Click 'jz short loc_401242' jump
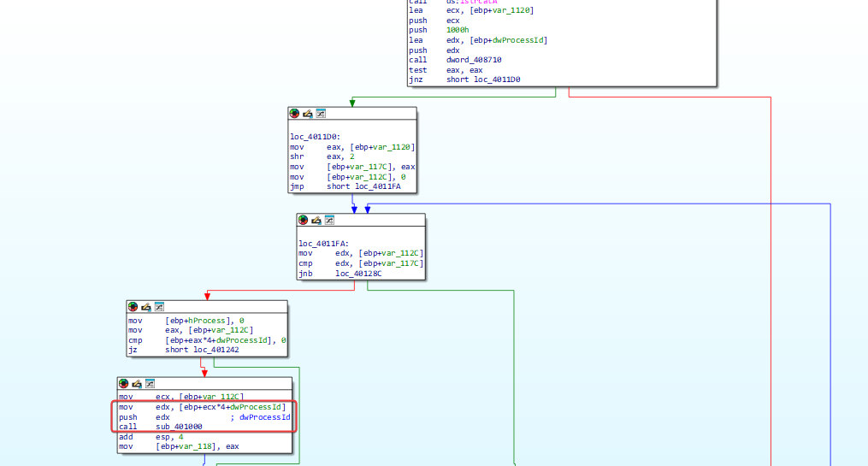The image size is (868, 466). (184, 350)
